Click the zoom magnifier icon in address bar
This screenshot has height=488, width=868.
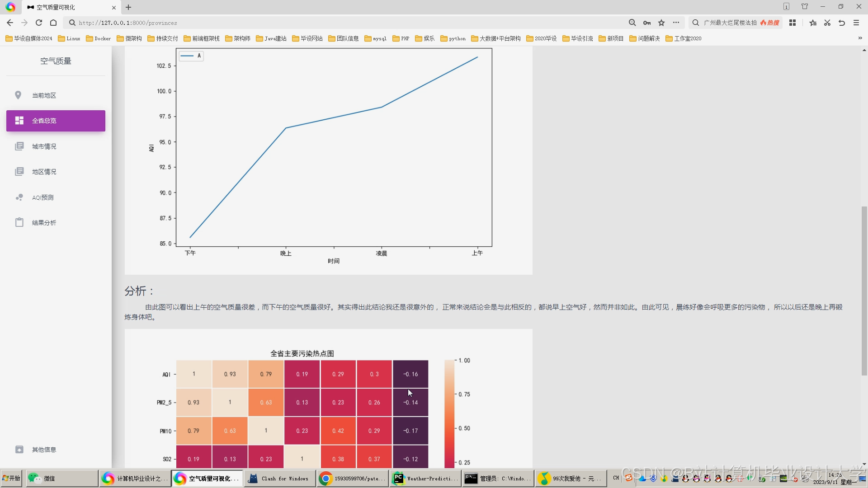pyautogui.click(x=632, y=23)
